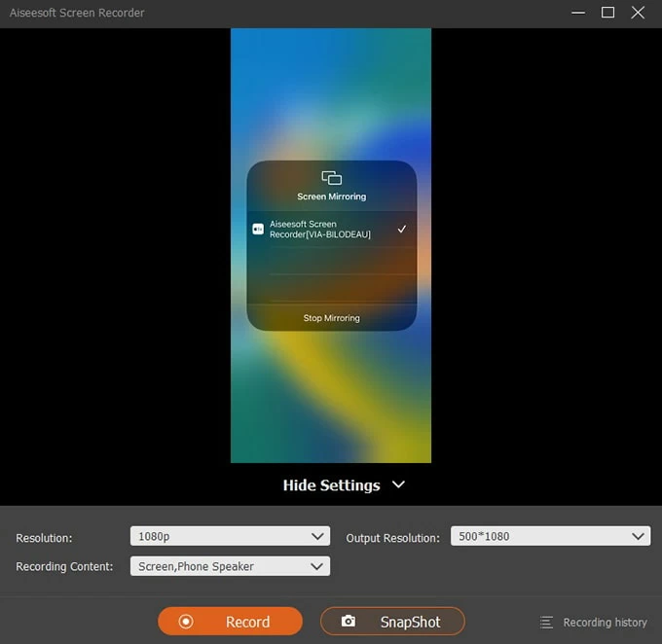
Task: Start recording with the Record button
Action: pos(230,622)
